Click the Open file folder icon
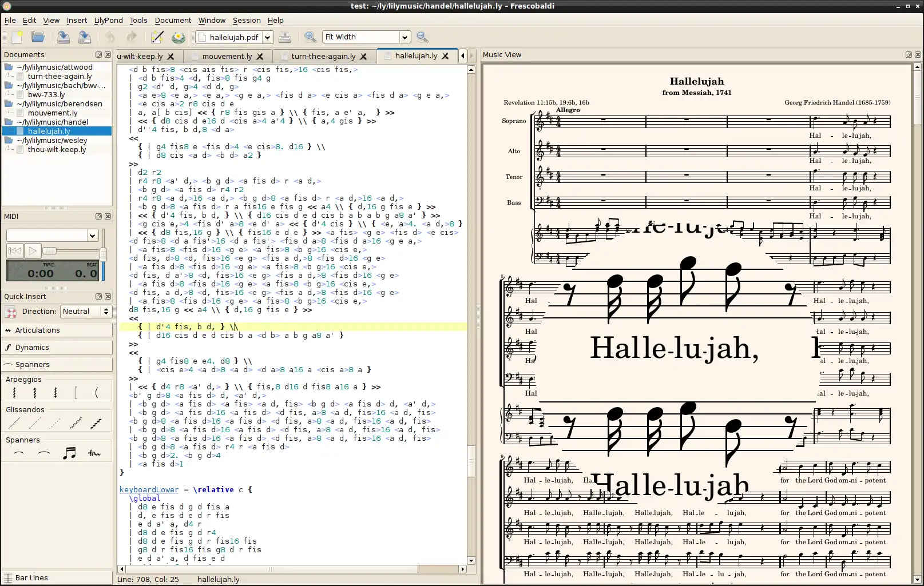This screenshot has height=586, width=924. pos(38,37)
